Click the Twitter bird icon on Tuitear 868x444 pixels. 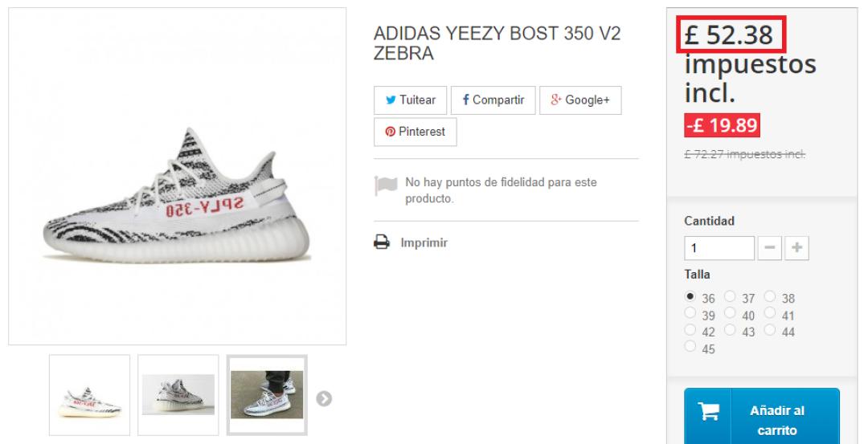click(391, 100)
